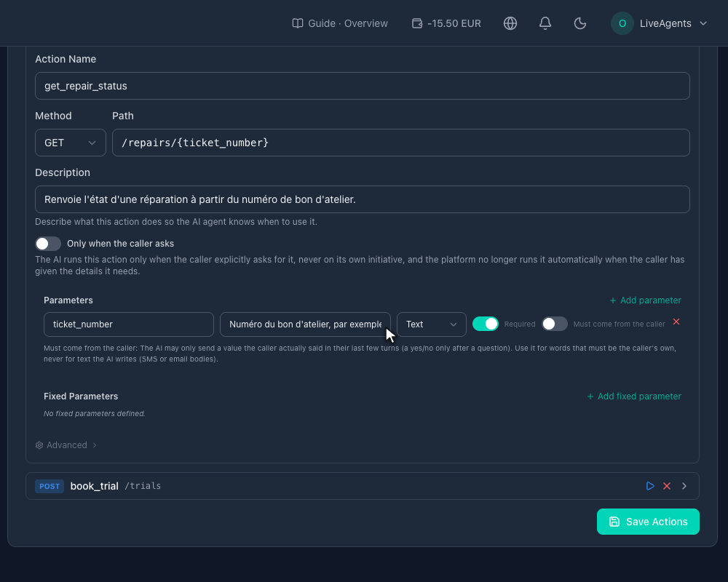Switch theme with the moon icon
728x582 pixels.
(x=580, y=23)
